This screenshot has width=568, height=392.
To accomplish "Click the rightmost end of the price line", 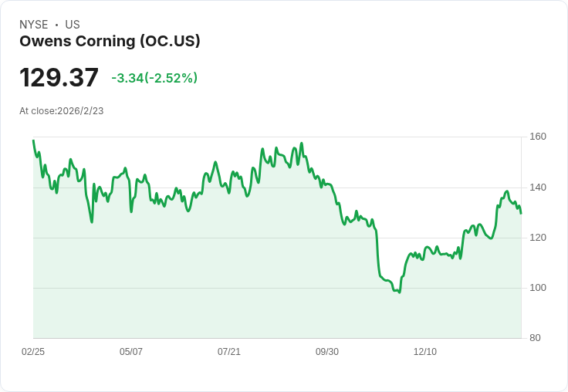I will (x=521, y=213).
